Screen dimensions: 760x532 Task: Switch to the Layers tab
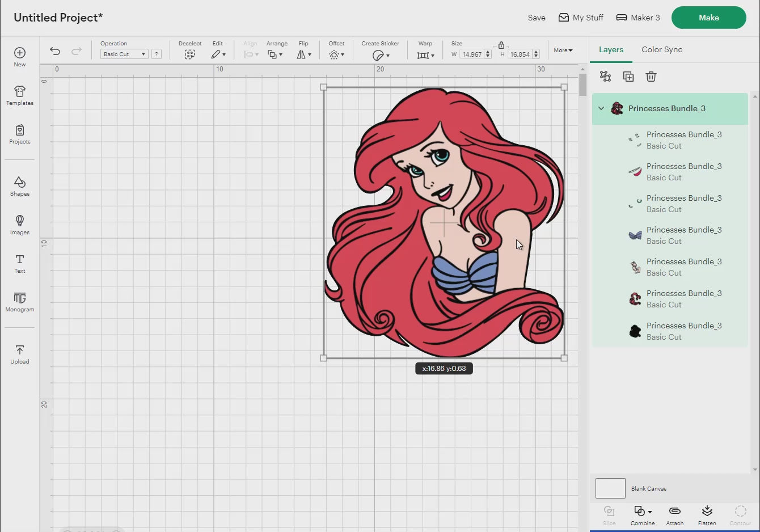click(611, 50)
